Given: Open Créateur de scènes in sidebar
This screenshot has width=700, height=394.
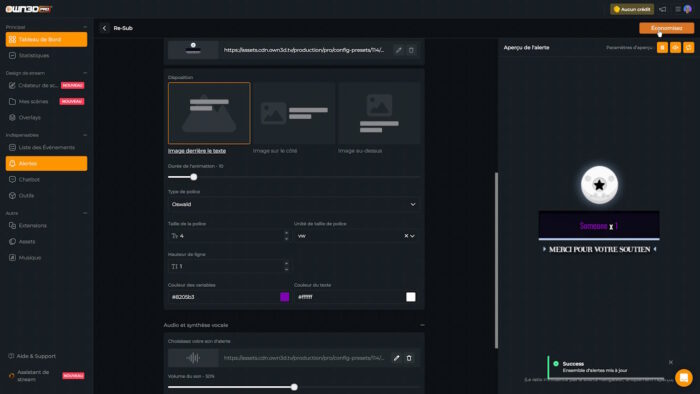Looking at the screenshot, I should coord(46,85).
